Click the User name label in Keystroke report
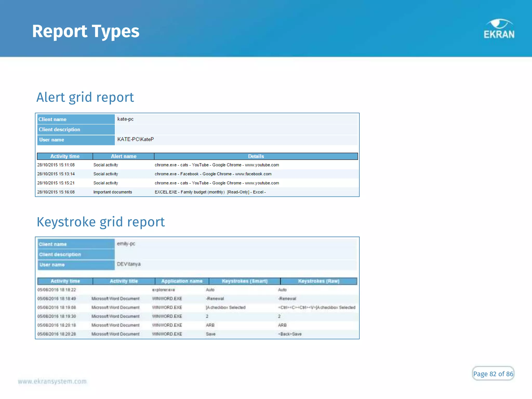The image size is (532, 399). [52, 265]
